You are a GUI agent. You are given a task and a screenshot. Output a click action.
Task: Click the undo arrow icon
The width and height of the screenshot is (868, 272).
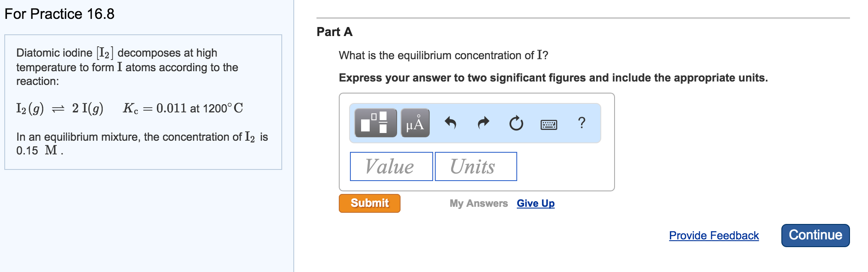(450, 123)
